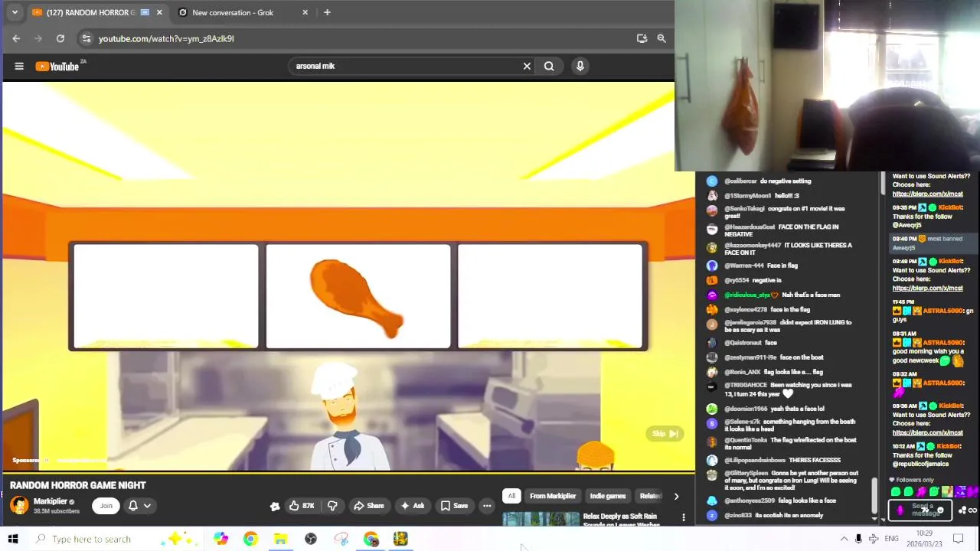This screenshot has height=551, width=980.
Task: Advance the filter chips with the right arrow
Action: pyautogui.click(x=676, y=496)
